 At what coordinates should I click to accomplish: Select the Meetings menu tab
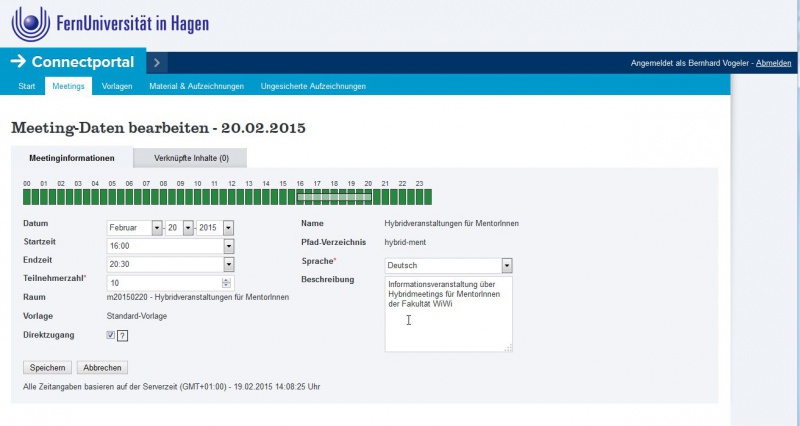coord(68,86)
